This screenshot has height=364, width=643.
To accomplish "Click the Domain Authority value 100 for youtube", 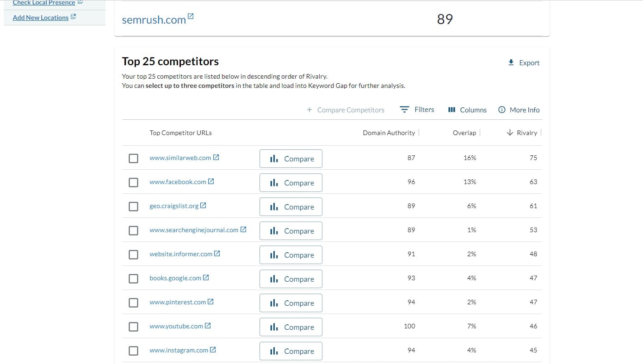I will tap(409, 326).
